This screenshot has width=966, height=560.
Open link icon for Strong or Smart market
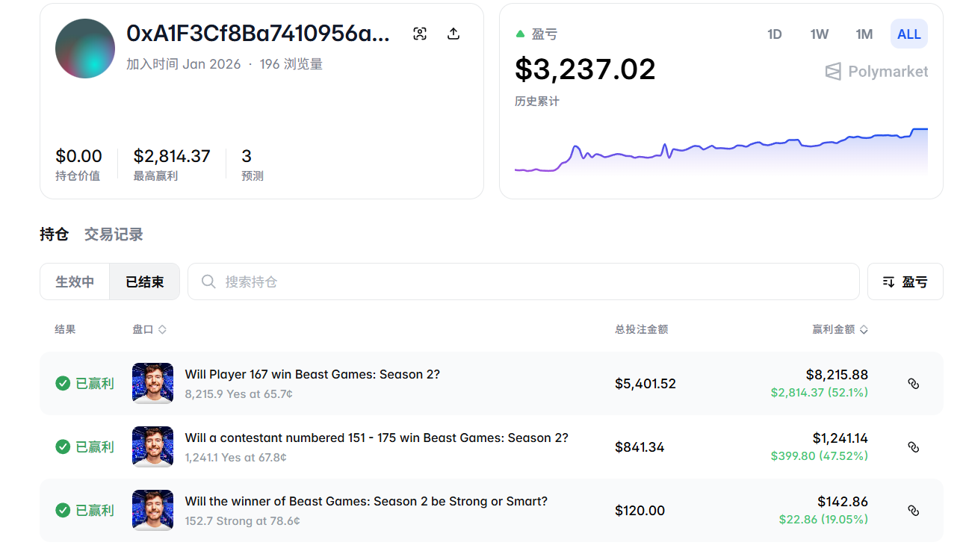coord(913,511)
